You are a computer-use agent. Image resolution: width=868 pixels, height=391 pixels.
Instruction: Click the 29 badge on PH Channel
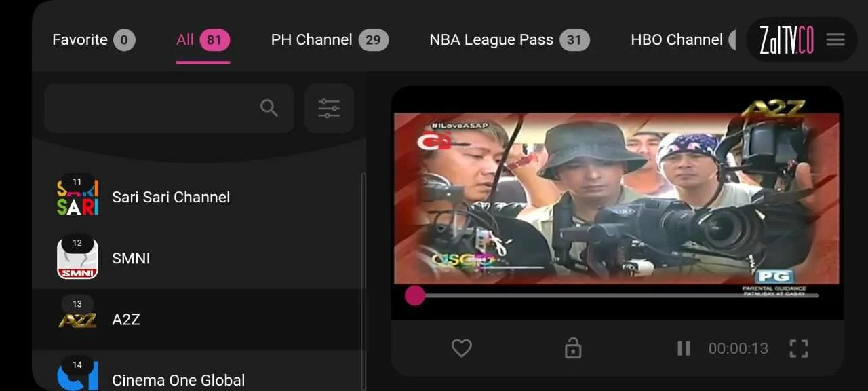[374, 40]
